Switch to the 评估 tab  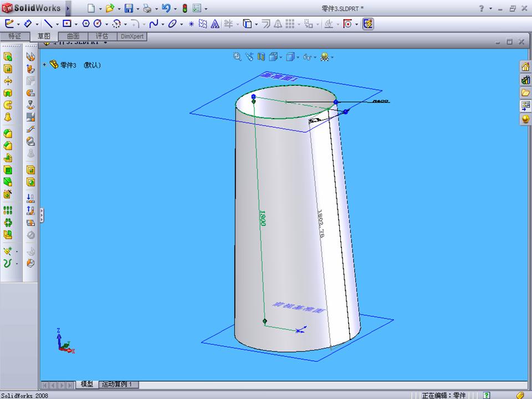(102, 36)
